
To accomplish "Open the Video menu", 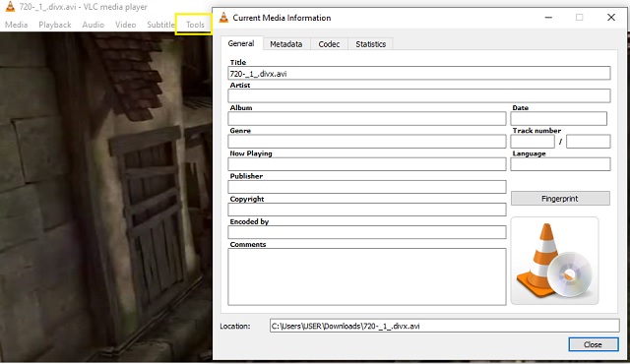I will [x=125, y=25].
